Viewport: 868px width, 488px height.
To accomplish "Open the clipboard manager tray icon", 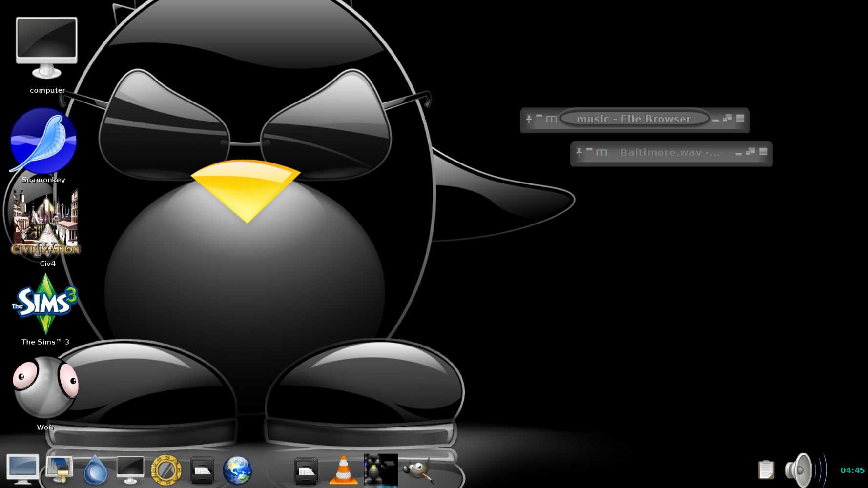I will pyautogui.click(x=766, y=469).
